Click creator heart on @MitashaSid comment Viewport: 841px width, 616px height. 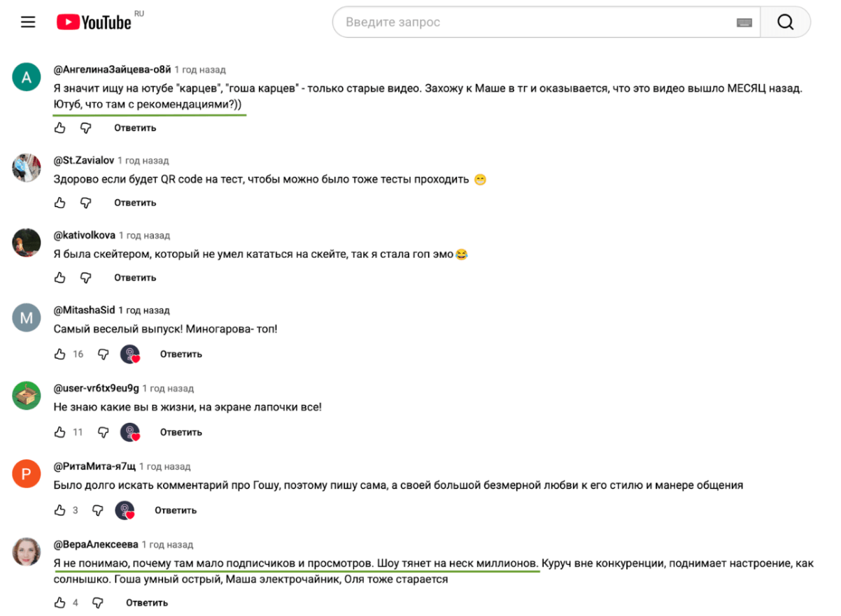[x=130, y=354]
